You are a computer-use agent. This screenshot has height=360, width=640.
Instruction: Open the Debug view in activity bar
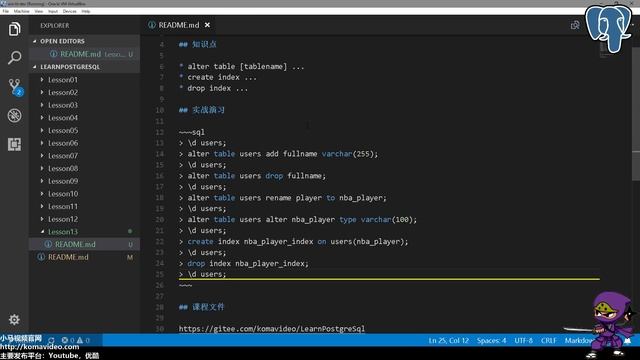(14, 116)
